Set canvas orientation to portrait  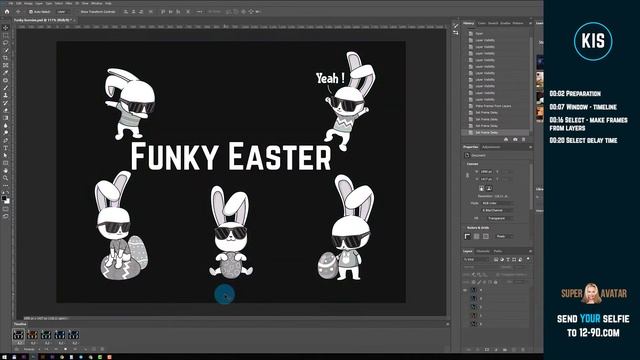point(482,188)
